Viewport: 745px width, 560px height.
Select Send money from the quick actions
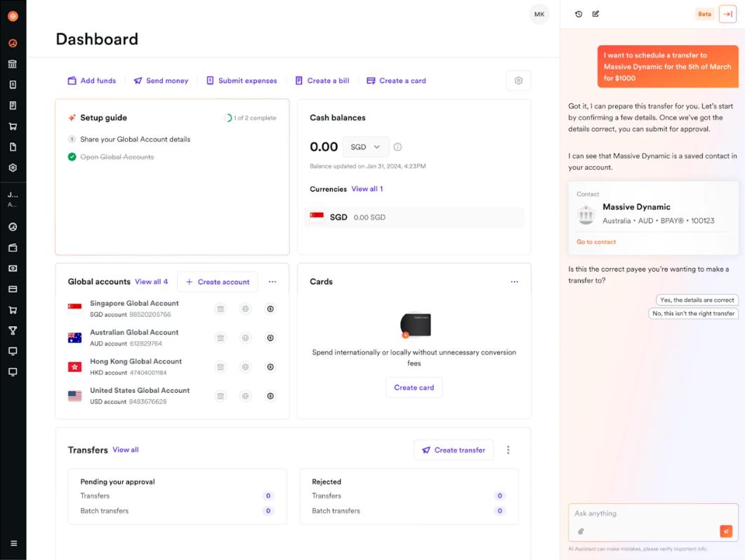coord(161,81)
